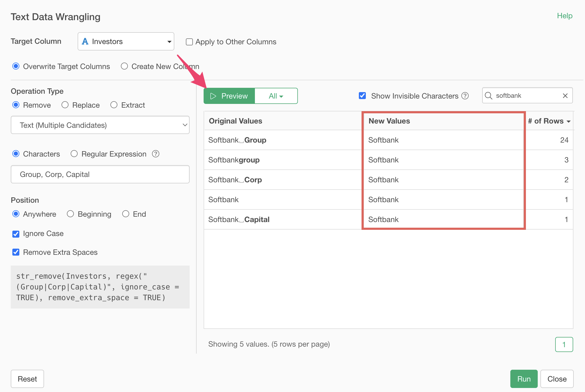Viewport: 585px width, 392px height.
Task: Click the Reset button
Action: (x=27, y=379)
